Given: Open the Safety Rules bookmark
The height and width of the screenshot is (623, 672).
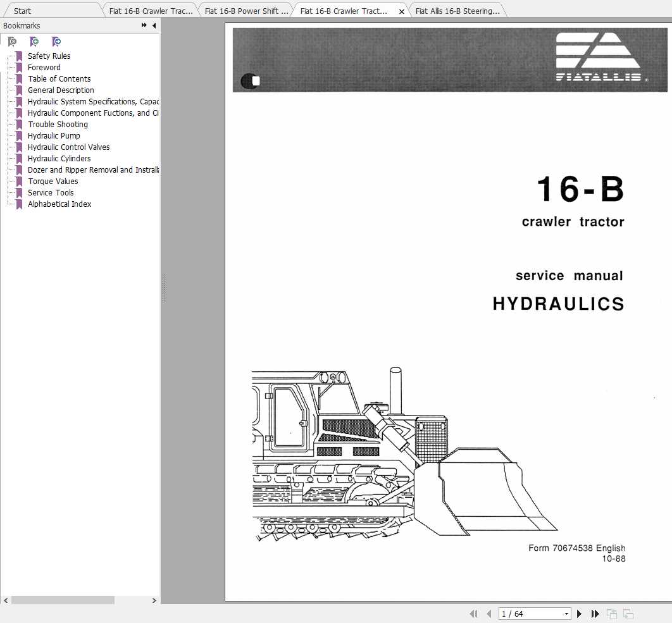Looking at the screenshot, I should click(x=49, y=56).
